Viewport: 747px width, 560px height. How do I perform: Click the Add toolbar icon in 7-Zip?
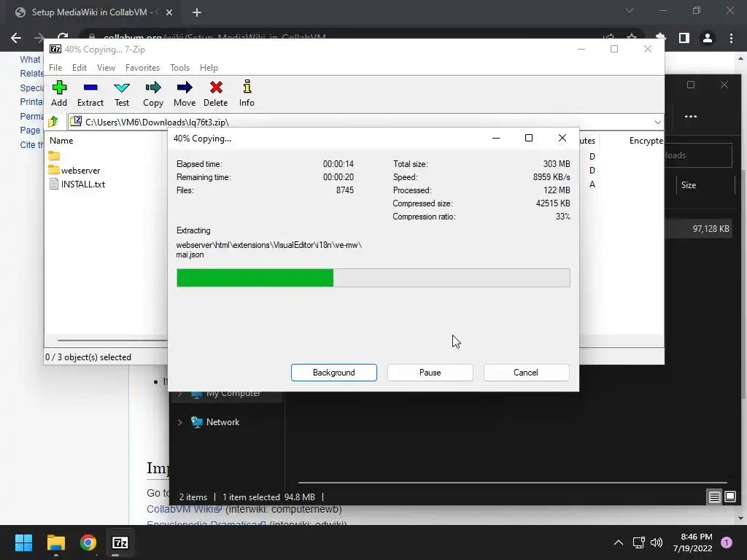59,93
